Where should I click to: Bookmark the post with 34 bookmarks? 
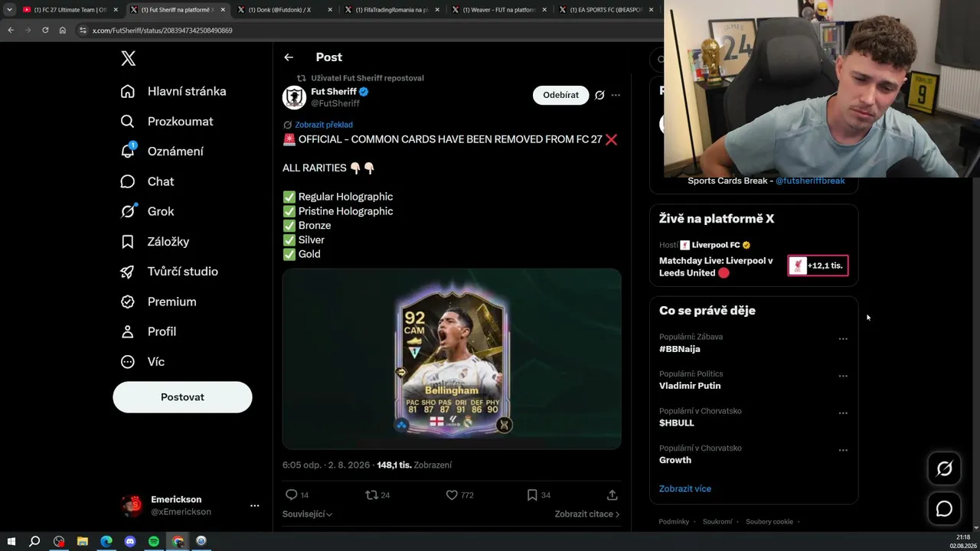coord(532,495)
